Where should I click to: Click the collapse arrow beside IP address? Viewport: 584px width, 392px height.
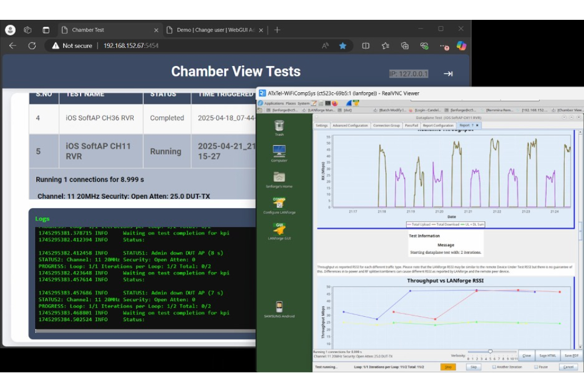[448, 73]
